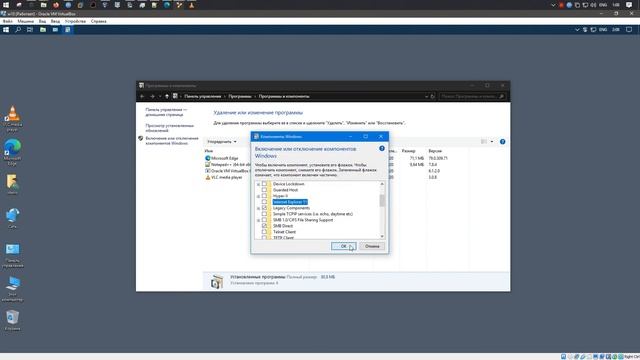Toggle Legacy Components checkbox
640x360 pixels.
(x=264, y=208)
